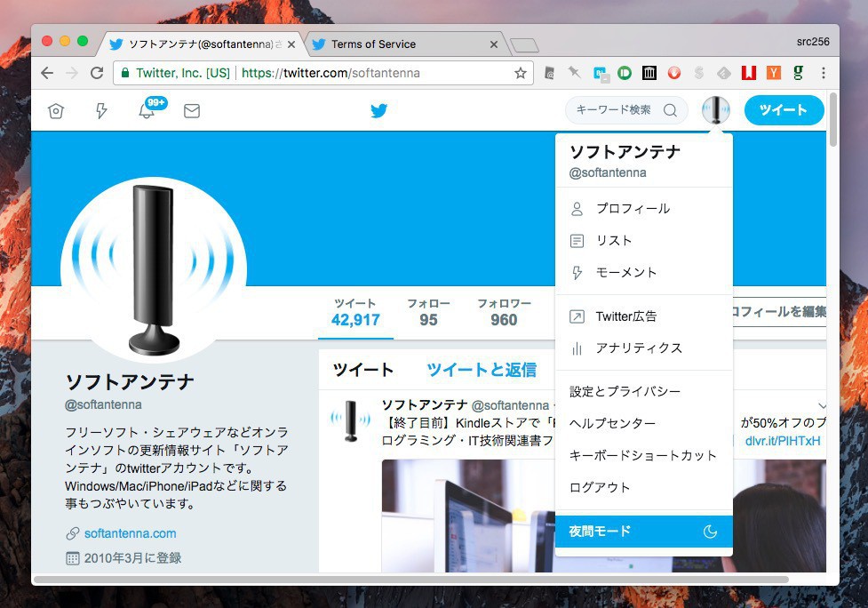Viewport: 868px width, 608px height.
Task: Open Moments lightning bolt icon in top nav
Action: (100, 111)
